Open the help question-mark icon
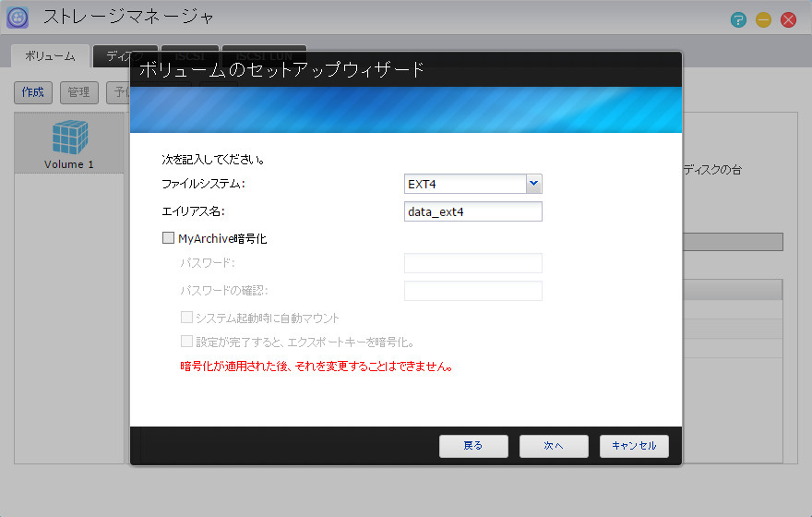812x517 pixels. 738,20
